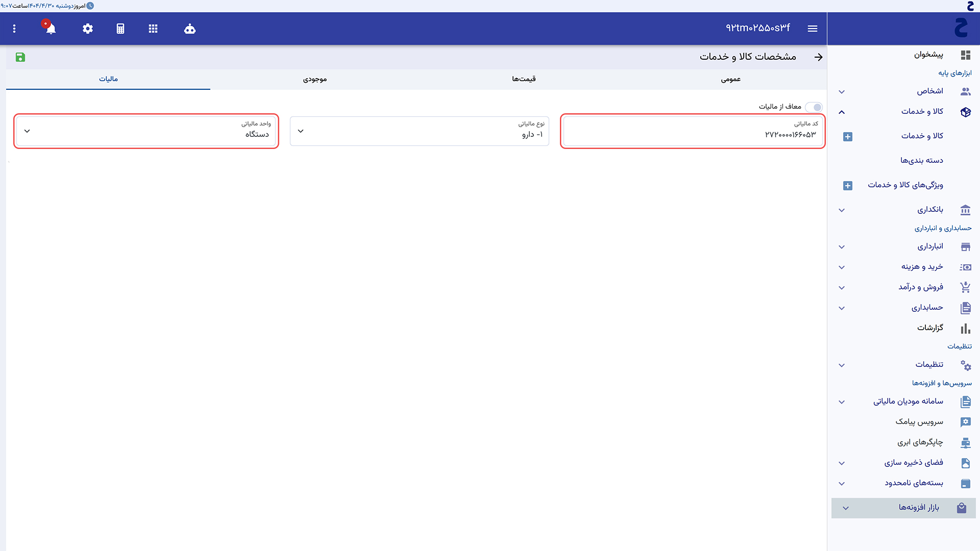Toggle the hamburger menu icon
The width and height of the screenshot is (980, 551).
[813, 29]
